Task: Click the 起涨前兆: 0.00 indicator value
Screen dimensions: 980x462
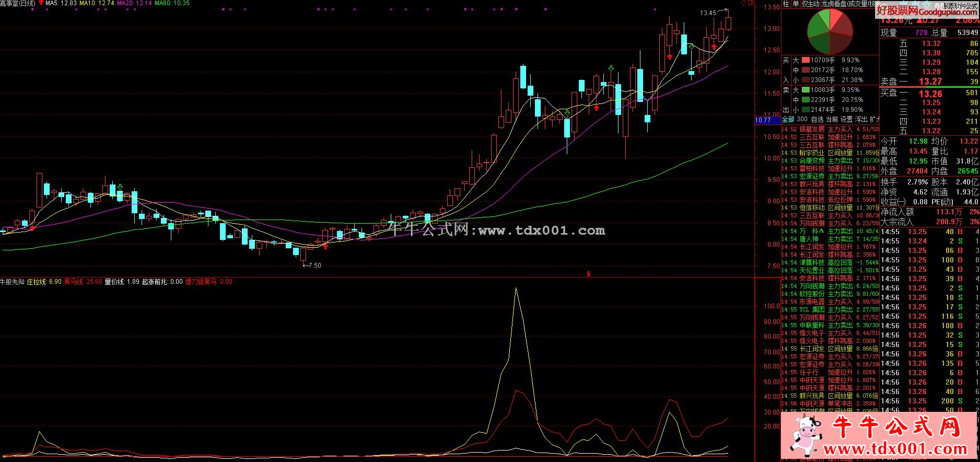Action: coord(162,282)
